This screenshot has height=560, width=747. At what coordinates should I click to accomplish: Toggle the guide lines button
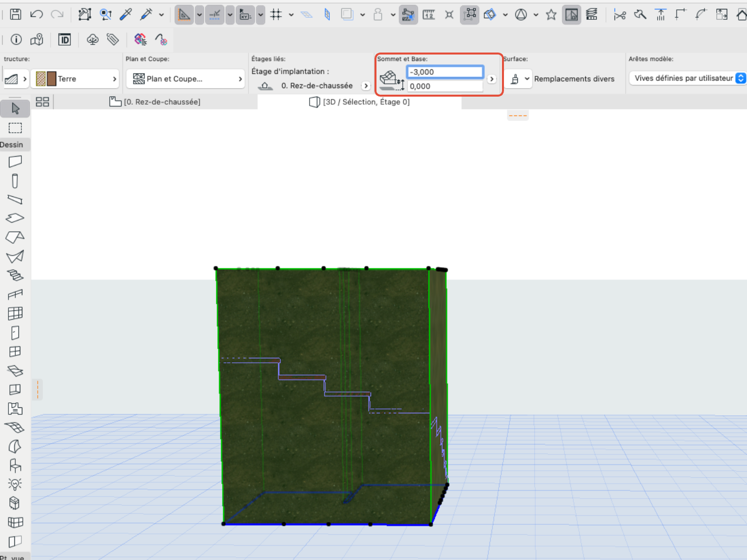pos(215,15)
